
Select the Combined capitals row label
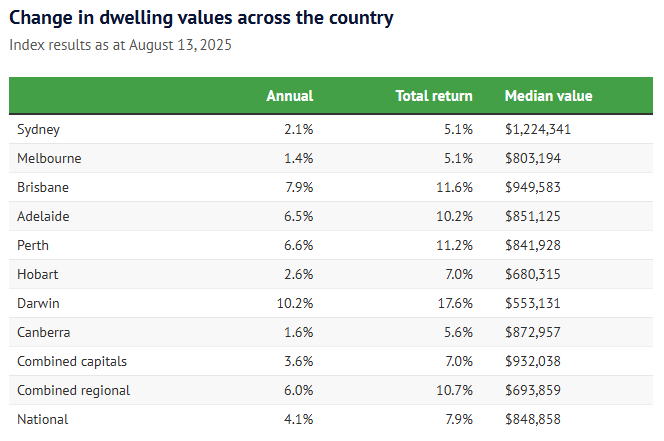[72, 361]
